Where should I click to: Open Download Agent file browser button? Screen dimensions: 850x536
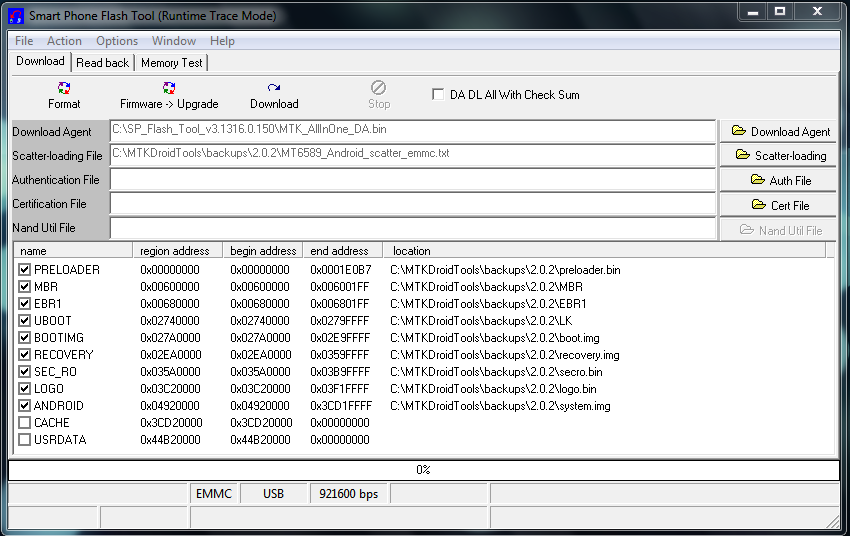[x=780, y=131]
